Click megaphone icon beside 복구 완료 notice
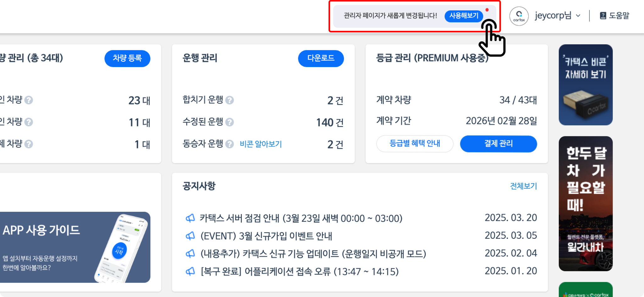 tap(190, 271)
